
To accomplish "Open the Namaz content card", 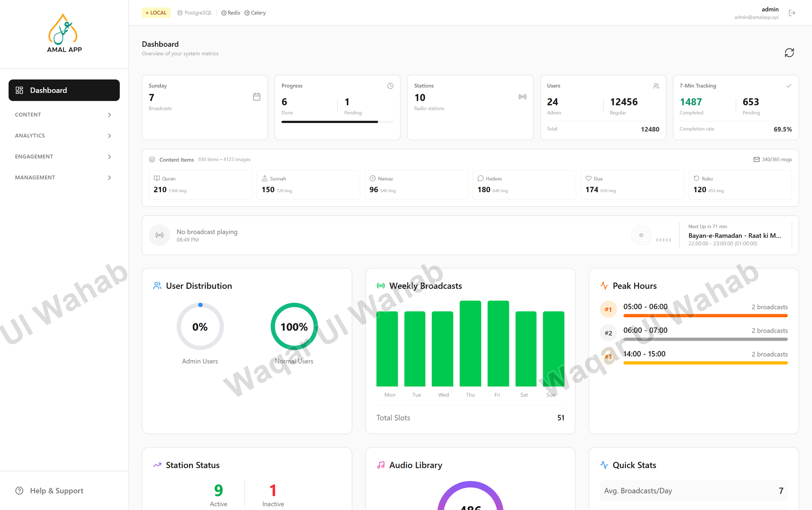I will [x=416, y=185].
